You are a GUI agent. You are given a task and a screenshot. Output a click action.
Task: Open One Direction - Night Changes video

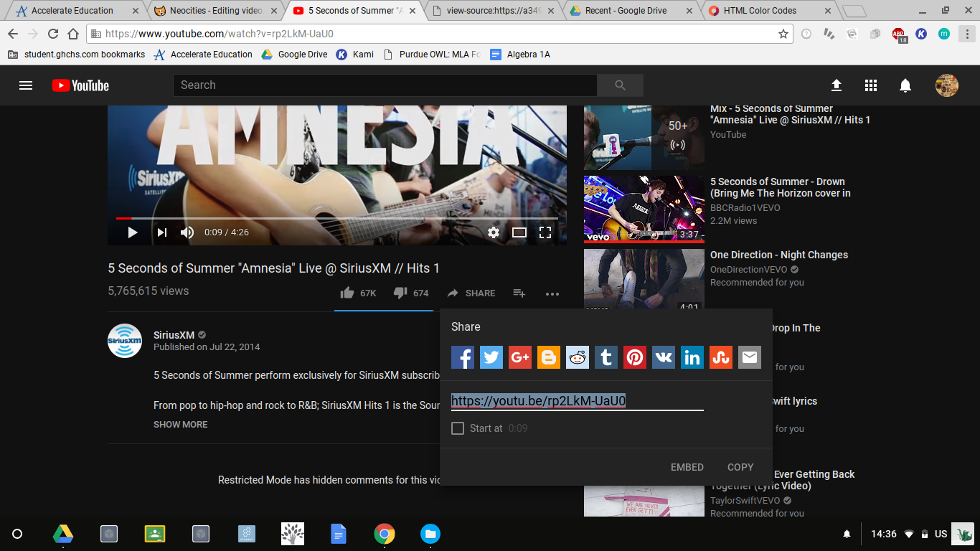(779, 255)
